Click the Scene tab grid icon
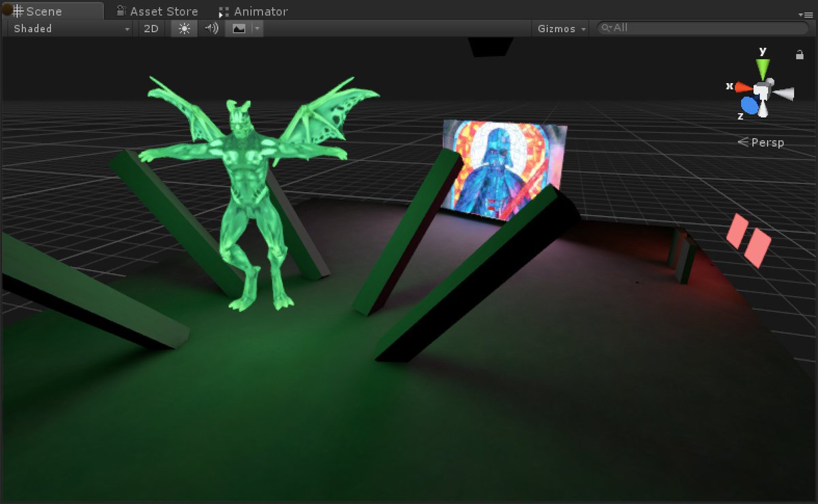Screen dimensions: 818x504 (x=17, y=11)
